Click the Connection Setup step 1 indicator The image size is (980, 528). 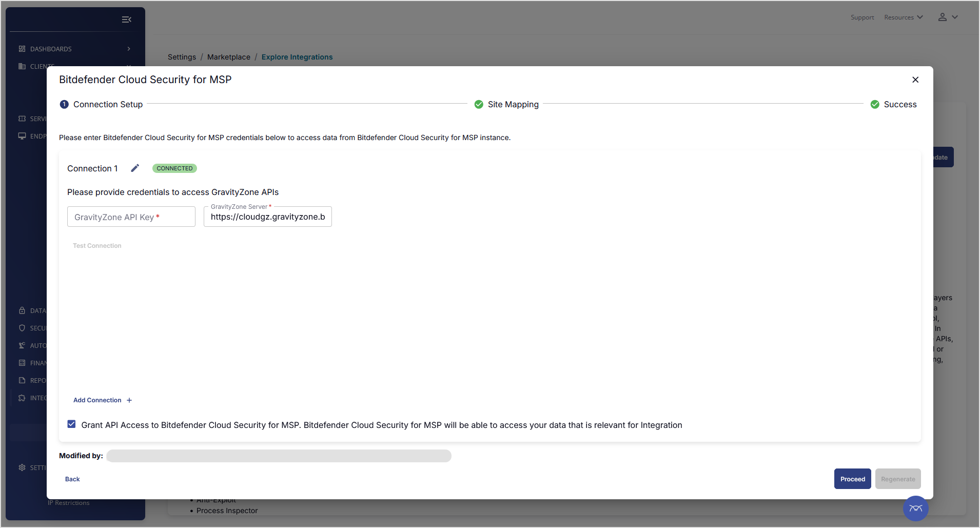pos(64,104)
